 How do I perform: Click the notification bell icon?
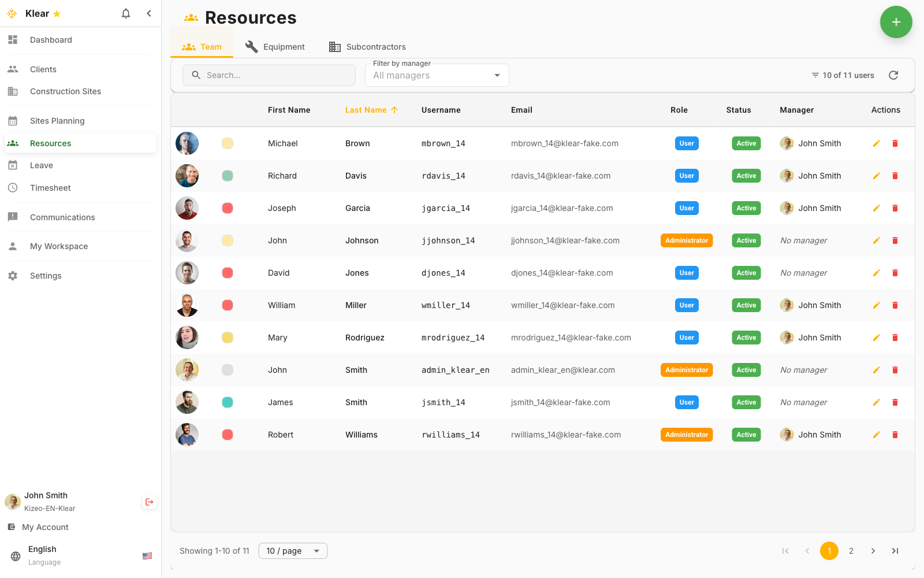[x=126, y=13]
